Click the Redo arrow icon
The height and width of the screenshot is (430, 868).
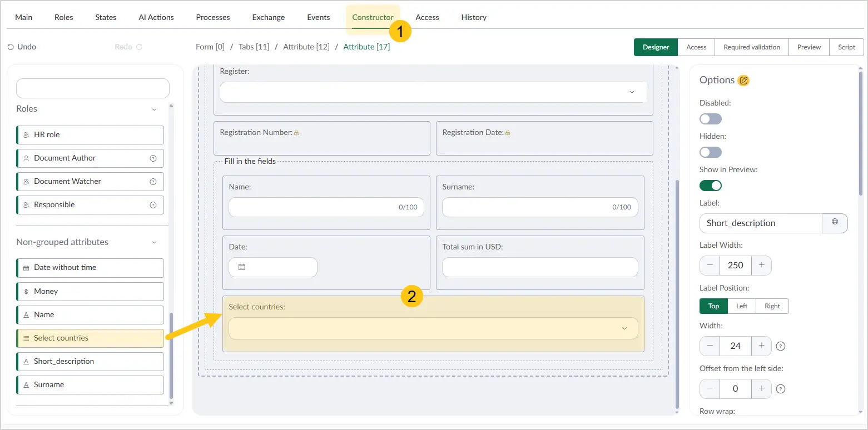tap(139, 47)
